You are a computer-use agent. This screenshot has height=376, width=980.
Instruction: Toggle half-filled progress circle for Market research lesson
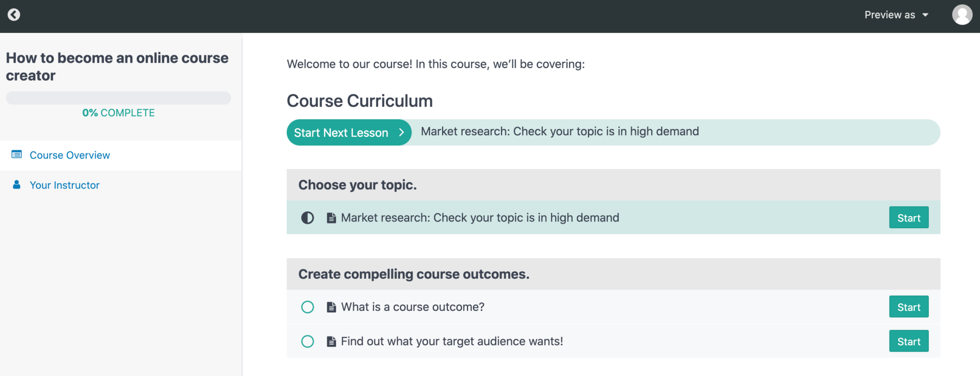pos(308,218)
